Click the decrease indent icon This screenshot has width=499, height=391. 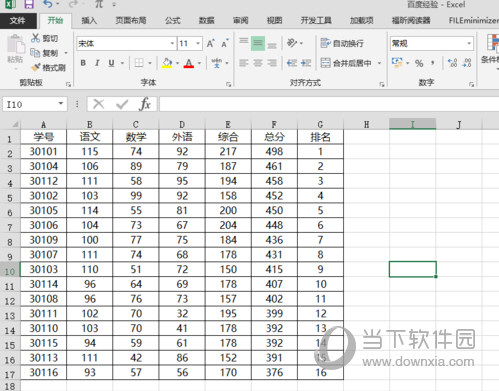click(x=292, y=63)
